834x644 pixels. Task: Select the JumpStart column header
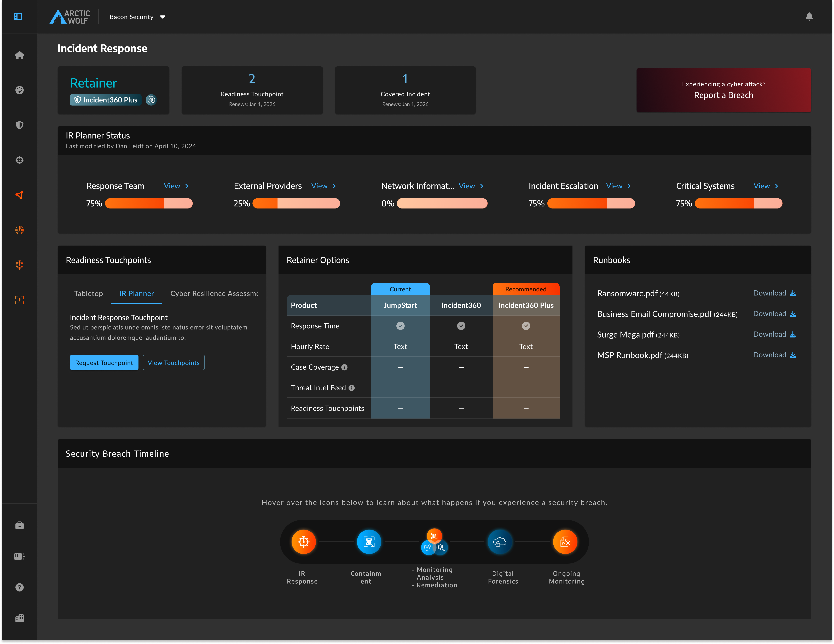tap(400, 305)
